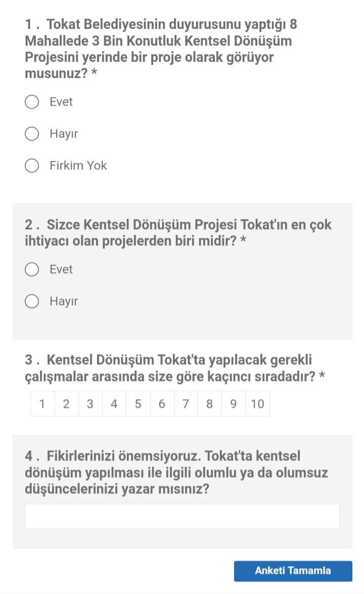Select "Evet" for question 1
This screenshot has height=594, width=364.
coord(32,102)
